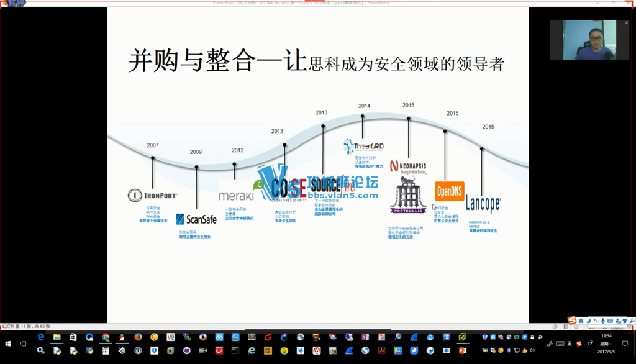Click the ThreatGRID logo on the slide
Image resolution: width=636 pixels, height=364 pixels.
point(363,147)
